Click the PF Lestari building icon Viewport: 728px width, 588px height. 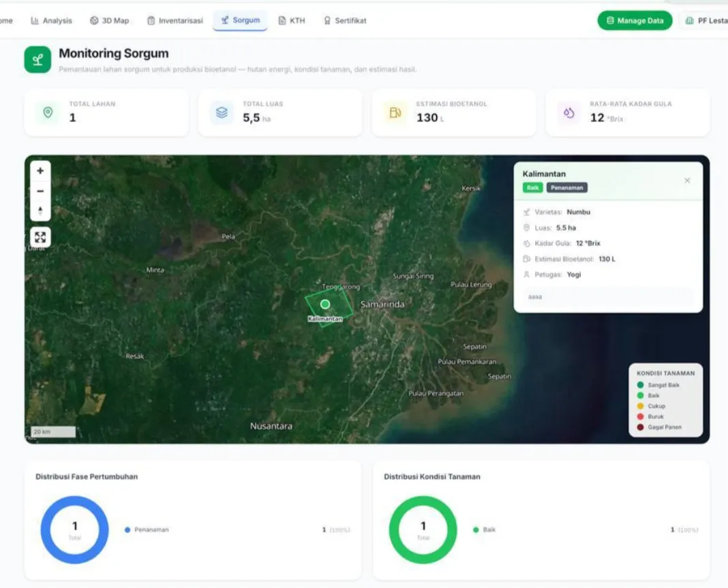tap(689, 20)
